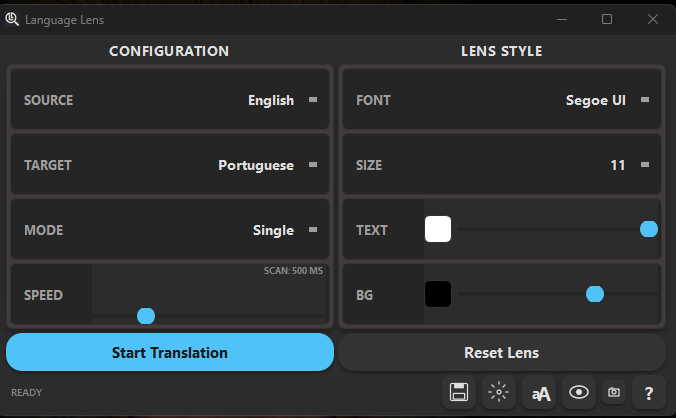Click the BG opacity slider handle

pos(595,294)
